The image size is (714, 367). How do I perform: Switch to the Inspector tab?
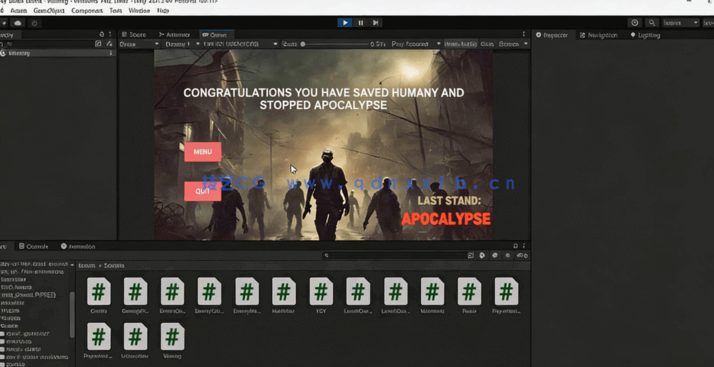pos(552,35)
